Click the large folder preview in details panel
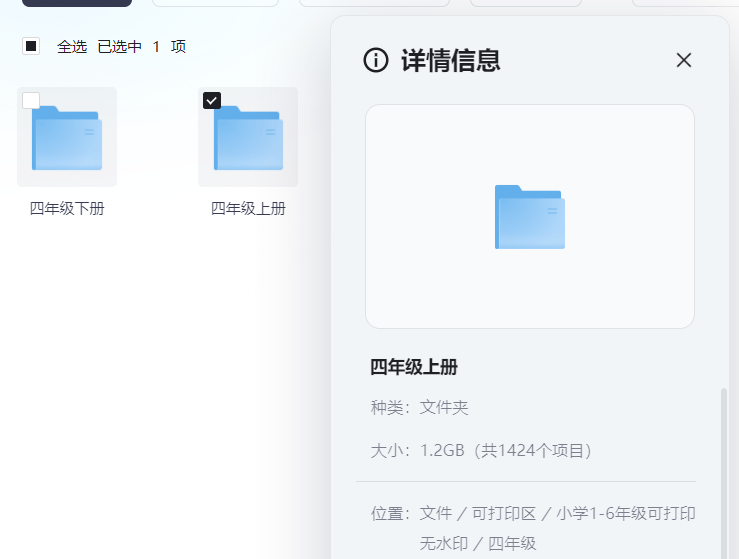 529,217
